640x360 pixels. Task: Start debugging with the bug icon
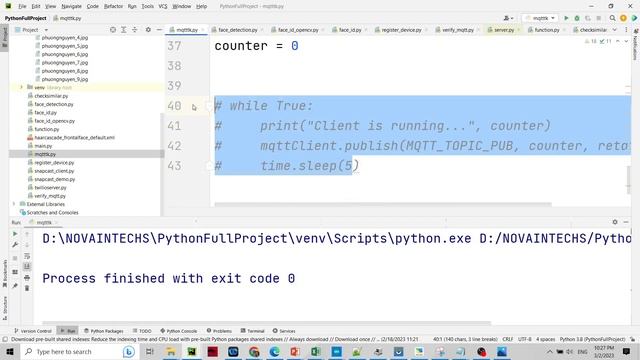click(577, 18)
